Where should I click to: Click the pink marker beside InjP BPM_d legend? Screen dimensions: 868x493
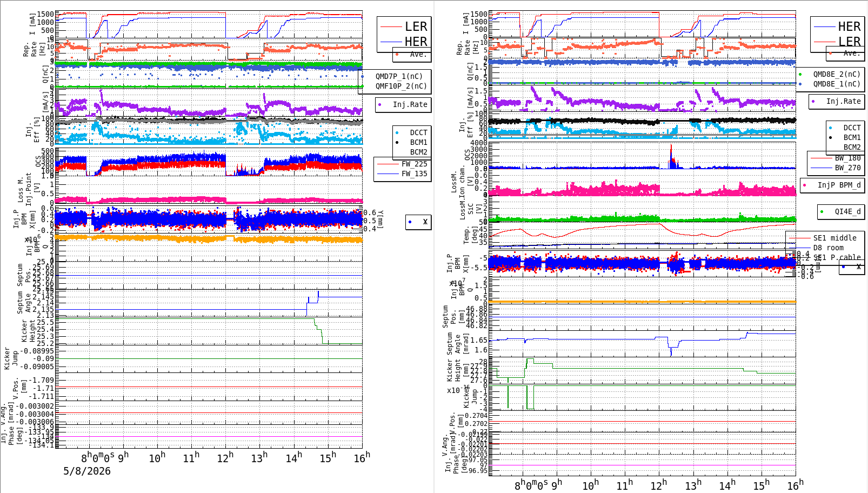point(805,185)
